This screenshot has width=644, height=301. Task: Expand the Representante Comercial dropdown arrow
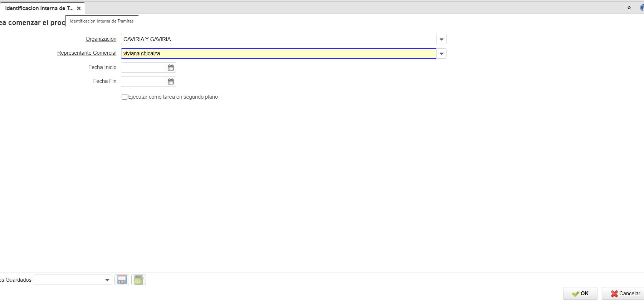[x=441, y=54]
